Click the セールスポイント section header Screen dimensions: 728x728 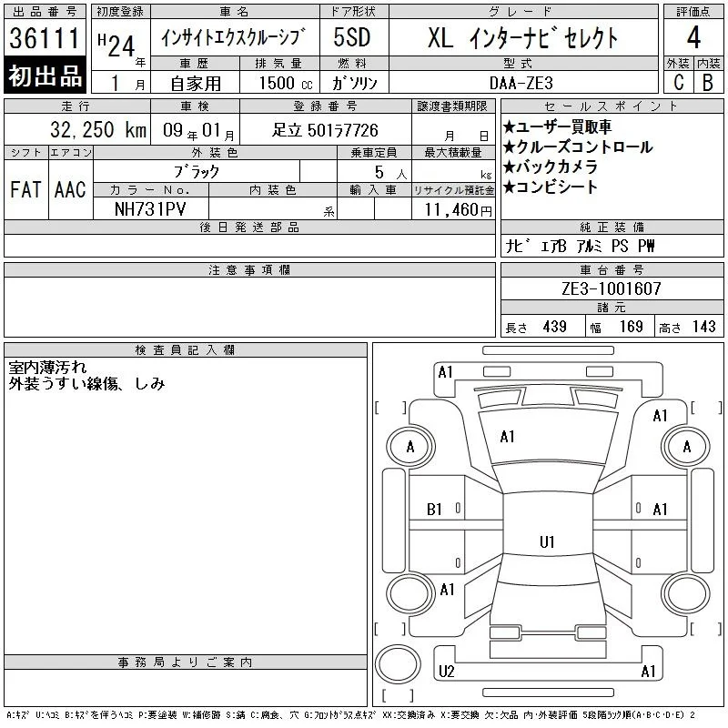[x=612, y=106]
